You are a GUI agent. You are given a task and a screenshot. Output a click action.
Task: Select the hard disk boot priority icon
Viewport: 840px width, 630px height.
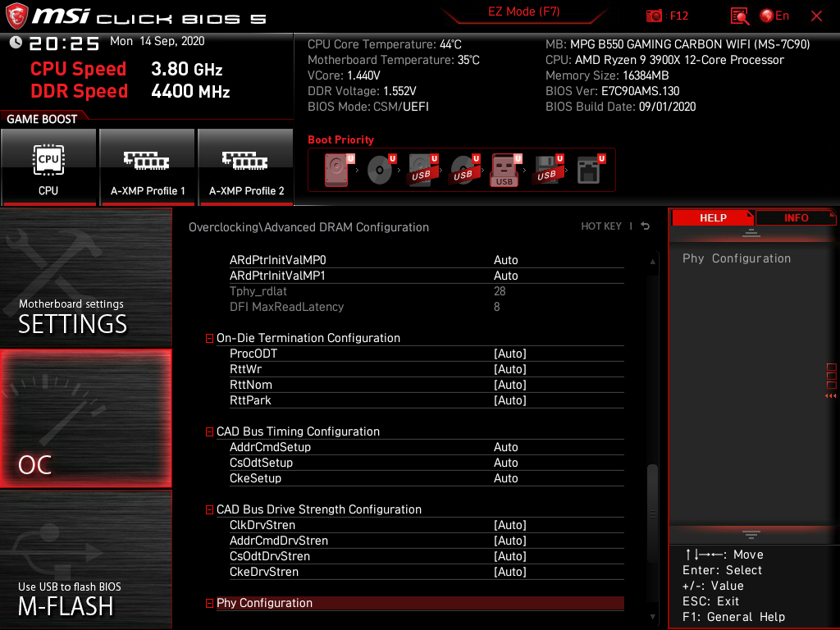[338, 170]
